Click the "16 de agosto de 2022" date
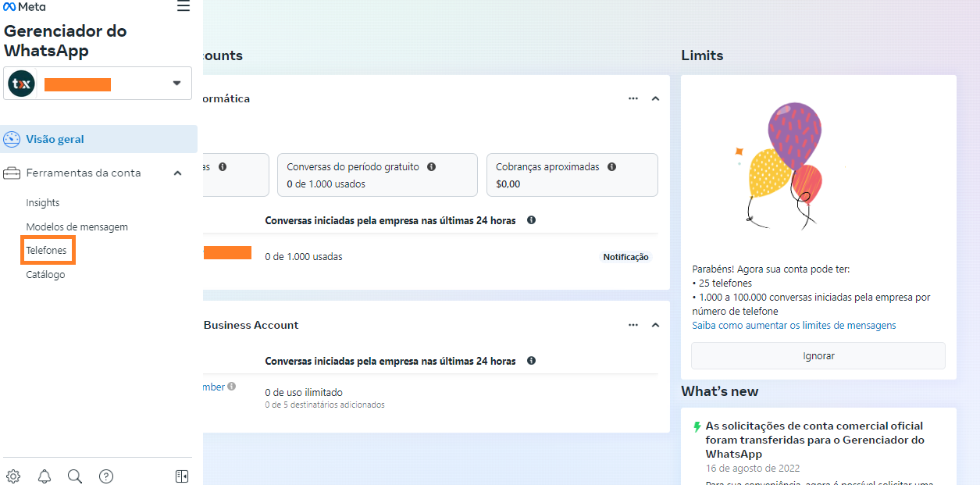 [x=753, y=469]
